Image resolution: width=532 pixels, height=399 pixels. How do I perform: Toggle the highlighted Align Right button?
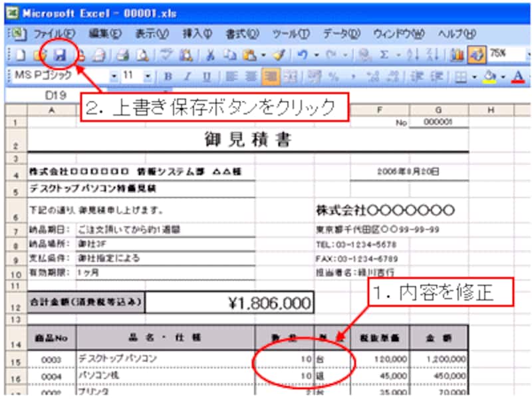271,77
